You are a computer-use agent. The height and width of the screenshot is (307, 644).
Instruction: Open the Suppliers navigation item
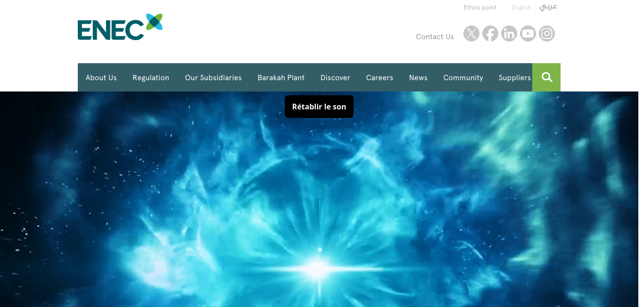(514, 78)
